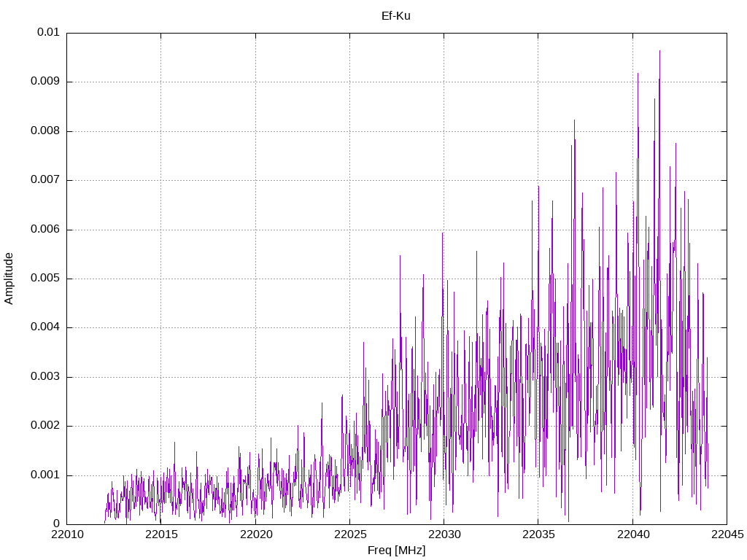Click the Ef-Ku plot title
The width and height of the screenshot is (747, 560).
[x=396, y=15]
